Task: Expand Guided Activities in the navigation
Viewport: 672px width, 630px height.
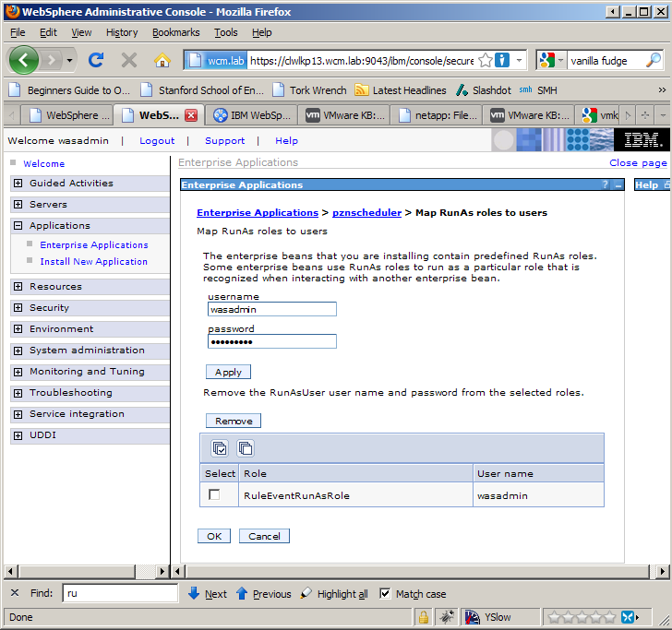Action: pos(18,184)
